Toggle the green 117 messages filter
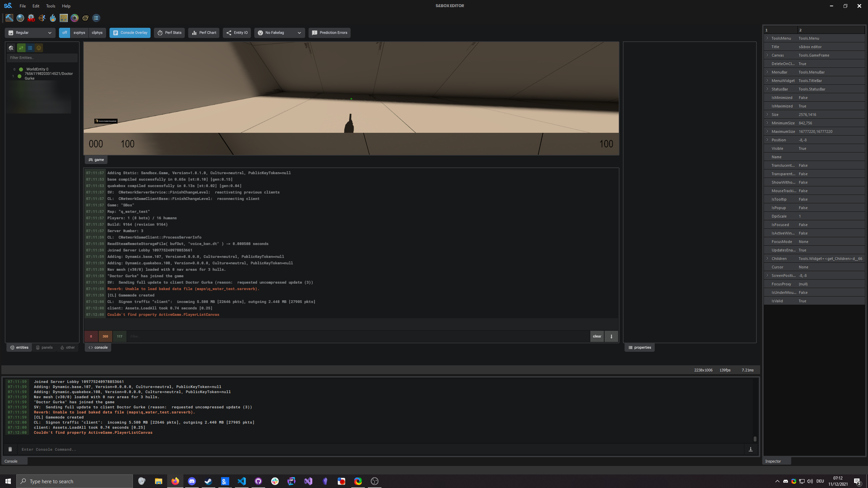 click(119, 337)
